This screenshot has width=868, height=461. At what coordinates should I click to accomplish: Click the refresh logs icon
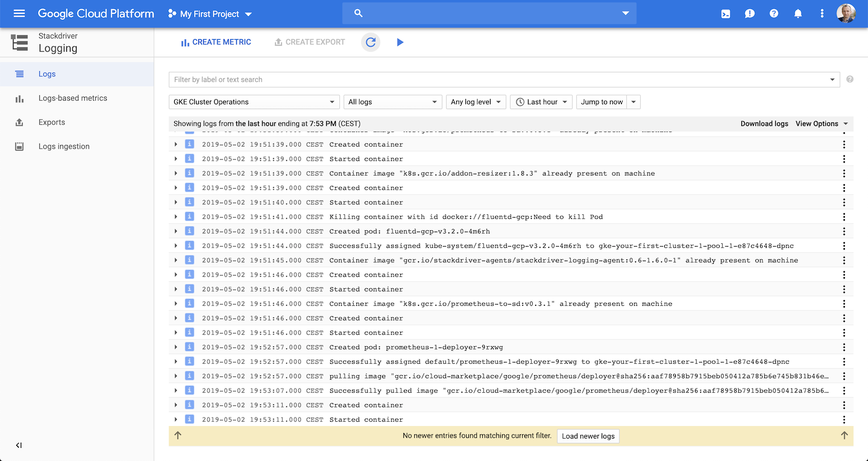pos(371,42)
